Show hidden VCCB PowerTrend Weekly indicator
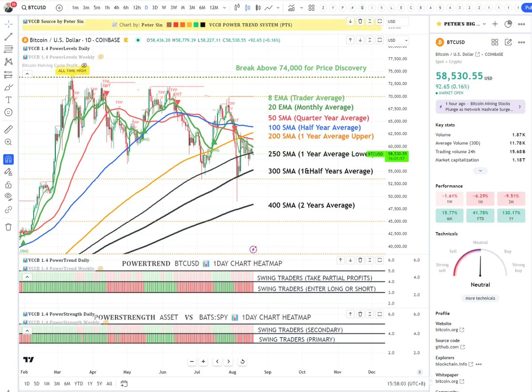Screen dimensions: 532x392 click(x=101, y=268)
